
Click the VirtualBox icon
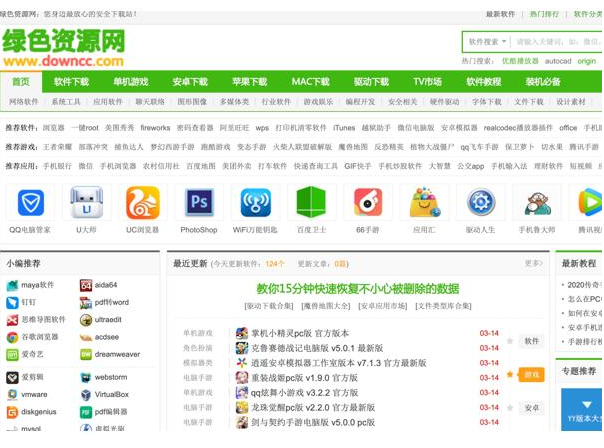86,395
